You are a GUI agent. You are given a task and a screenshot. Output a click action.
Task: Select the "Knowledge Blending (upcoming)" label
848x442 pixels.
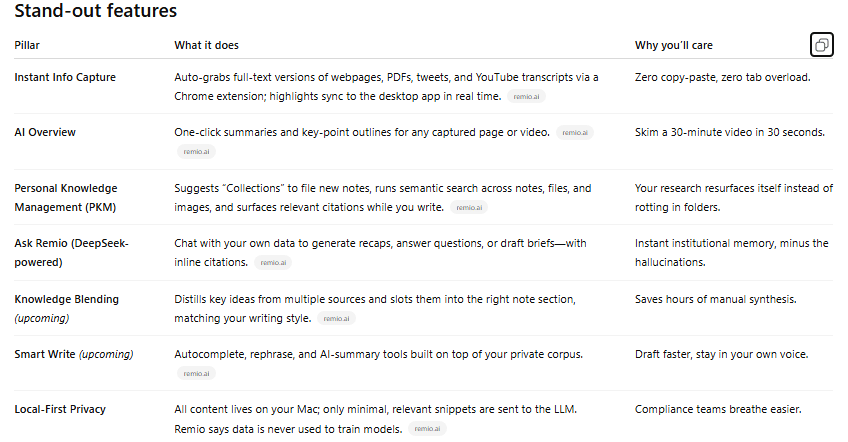pos(67,309)
